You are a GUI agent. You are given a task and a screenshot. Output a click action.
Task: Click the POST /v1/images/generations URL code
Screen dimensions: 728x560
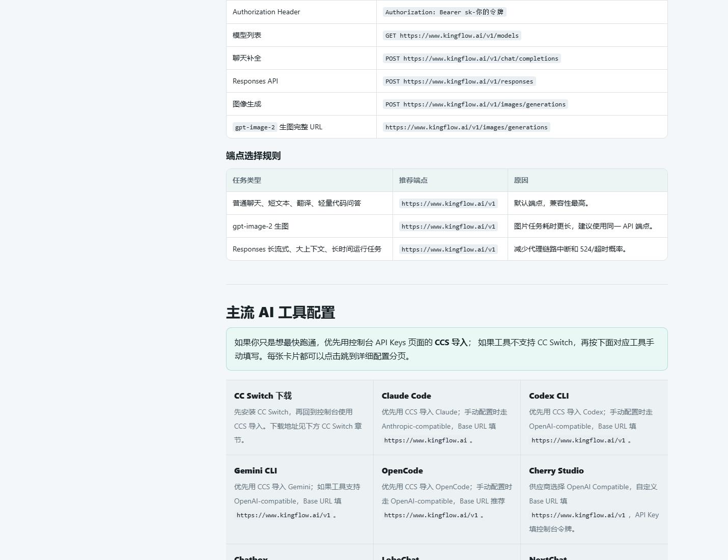coord(475,104)
